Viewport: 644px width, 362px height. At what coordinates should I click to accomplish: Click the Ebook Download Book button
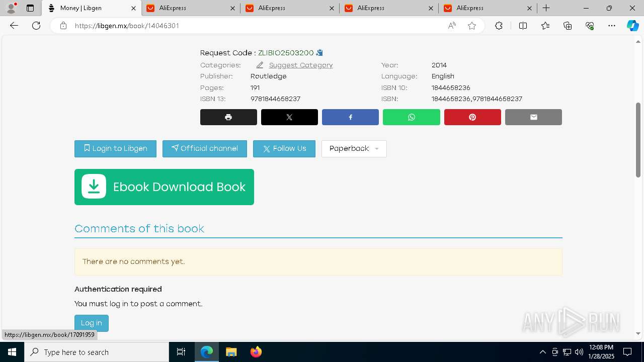[x=164, y=187]
